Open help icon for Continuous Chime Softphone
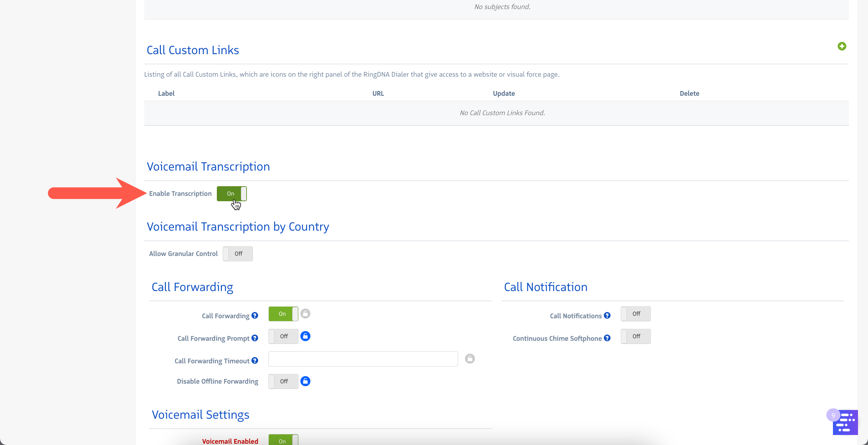This screenshot has width=868, height=445. click(x=607, y=338)
